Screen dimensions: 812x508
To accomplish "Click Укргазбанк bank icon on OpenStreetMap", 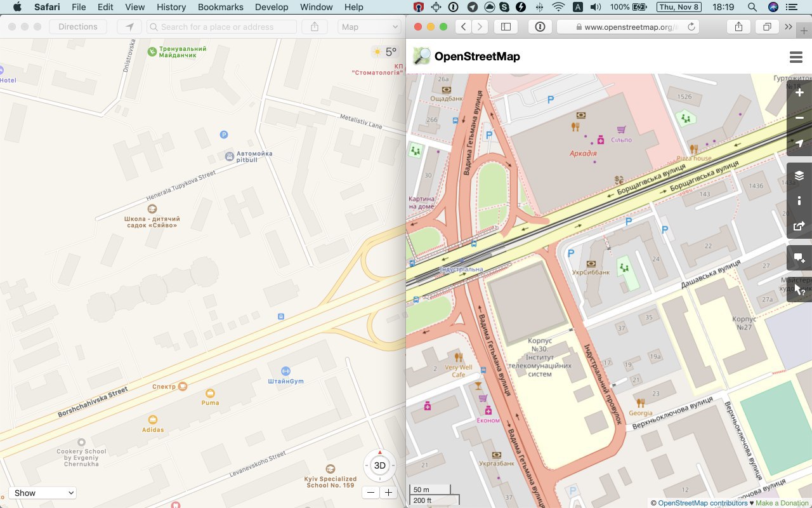I will [496, 455].
